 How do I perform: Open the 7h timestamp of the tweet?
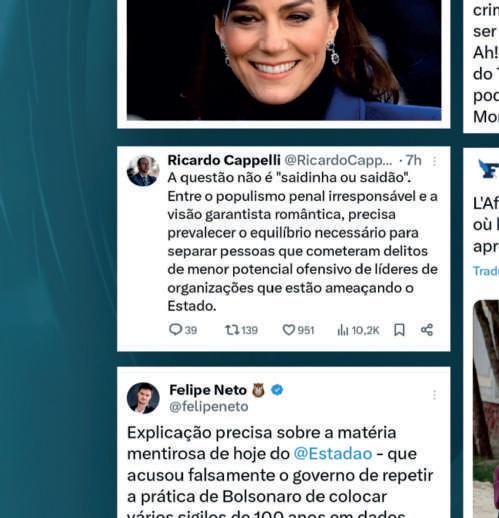coord(414,161)
